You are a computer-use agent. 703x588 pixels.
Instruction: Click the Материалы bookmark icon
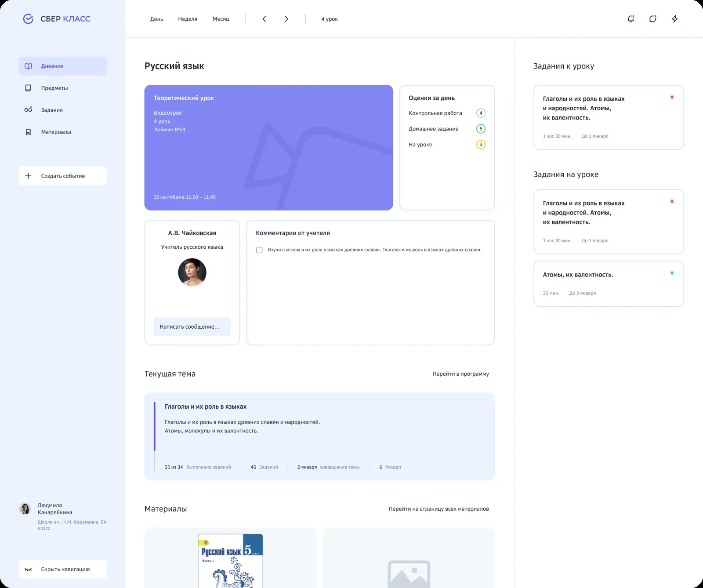(x=28, y=132)
